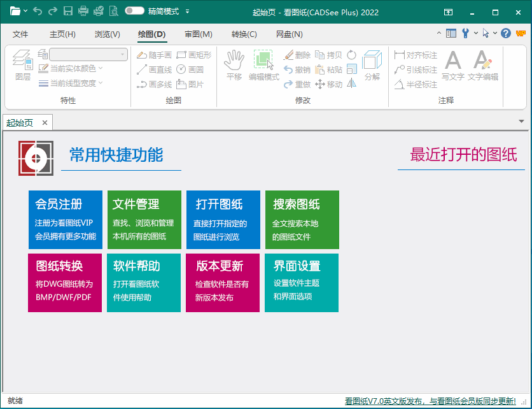
Task: Click the rotate circular arrow icon
Action: tap(351, 55)
